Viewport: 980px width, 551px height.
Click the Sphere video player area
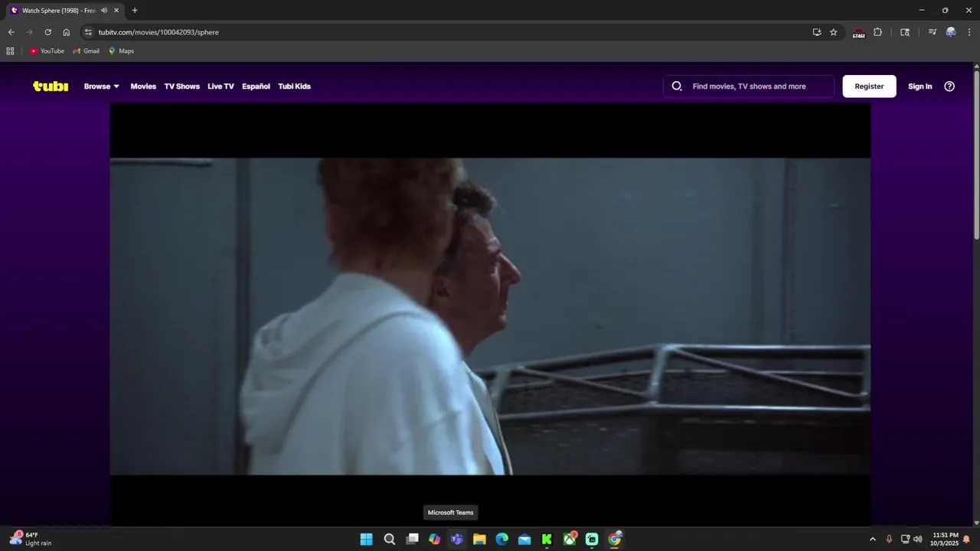tap(490, 315)
